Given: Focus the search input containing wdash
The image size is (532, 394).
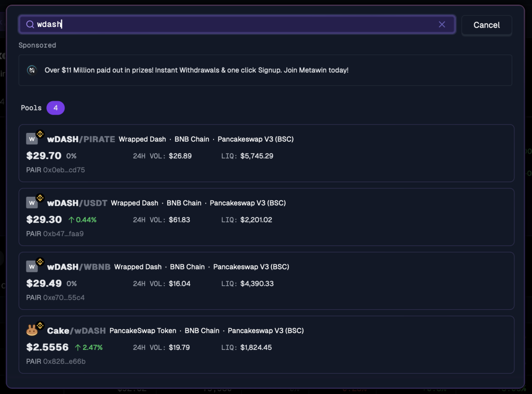Looking at the screenshot, I should click(x=237, y=24).
